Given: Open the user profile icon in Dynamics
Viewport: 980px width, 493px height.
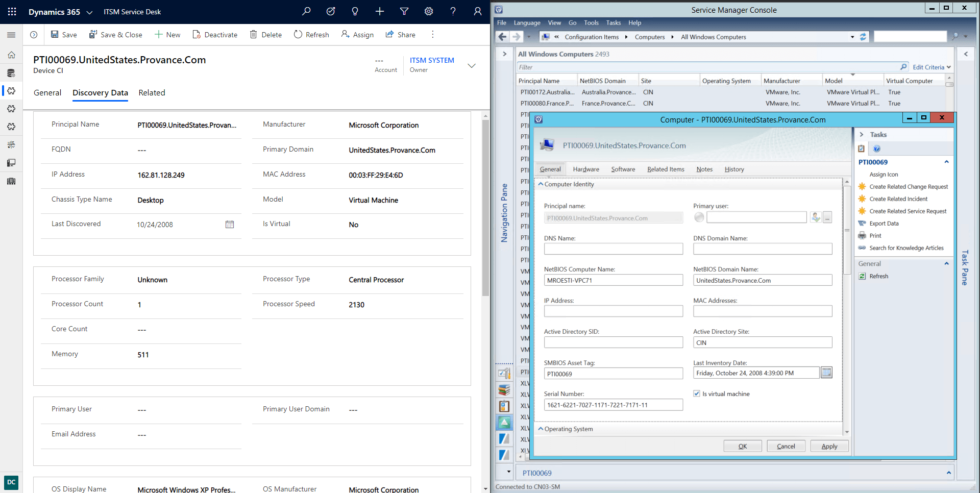Looking at the screenshot, I should pyautogui.click(x=478, y=11).
